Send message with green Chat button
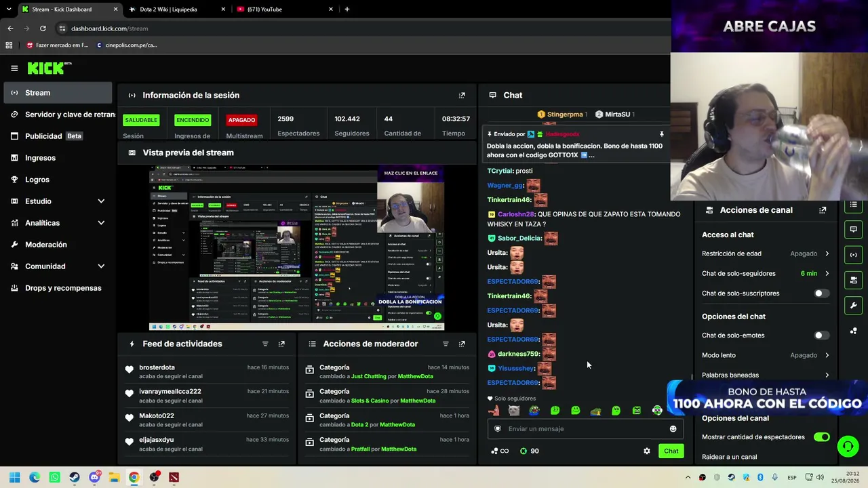This screenshot has height=488, width=868. point(671,451)
